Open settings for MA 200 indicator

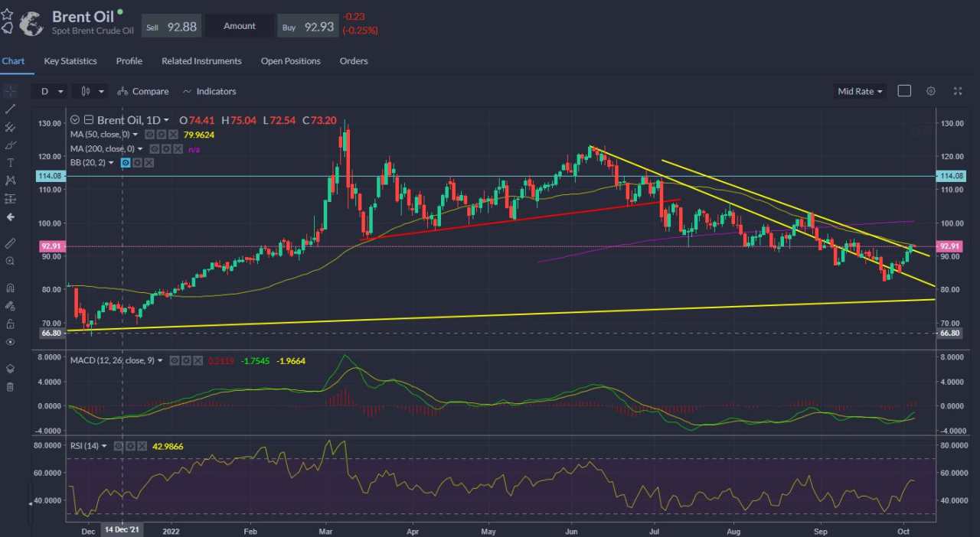click(166, 149)
